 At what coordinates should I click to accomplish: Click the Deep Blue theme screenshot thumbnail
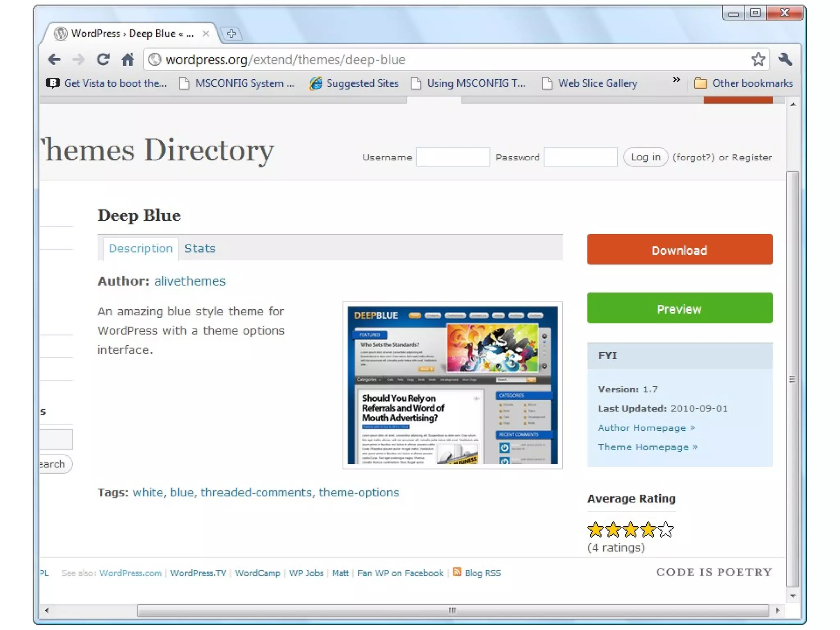click(x=452, y=385)
